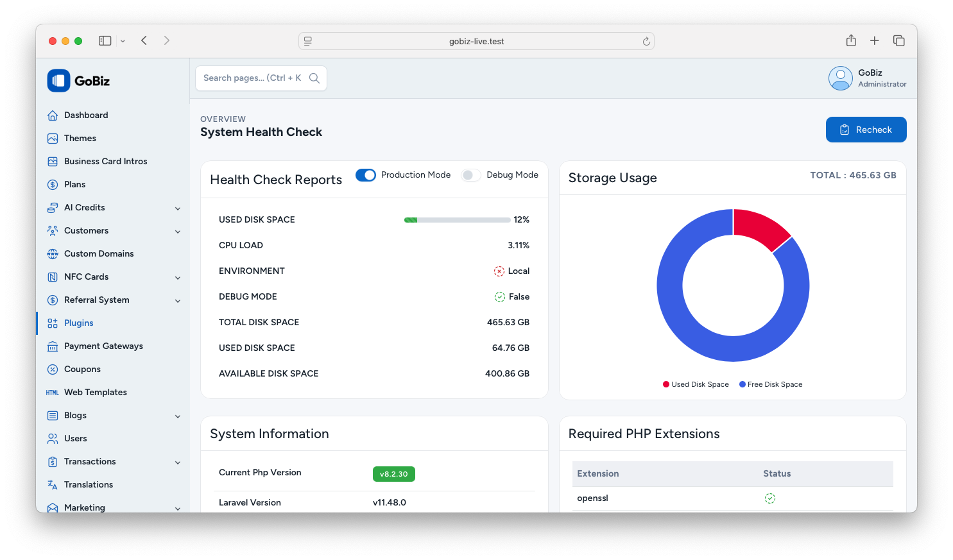Expand the Referral System submenu chevron

[178, 301]
